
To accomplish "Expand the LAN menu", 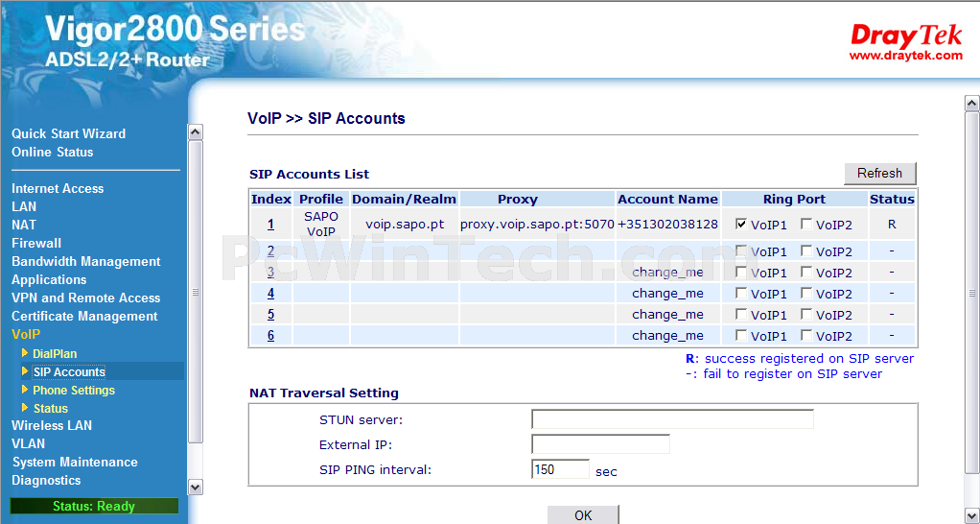I will click(24, 206).
